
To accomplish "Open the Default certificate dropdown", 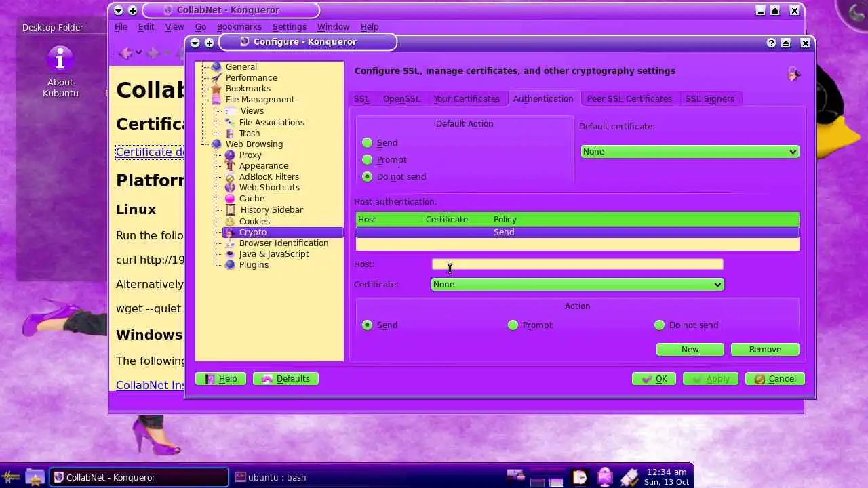I will 690,151.
